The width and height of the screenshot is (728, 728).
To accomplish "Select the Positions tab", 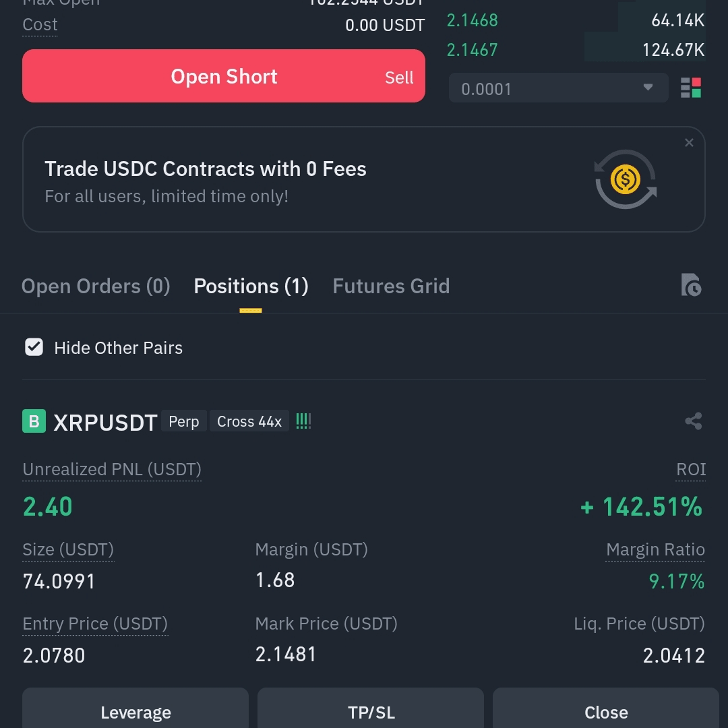I will point(251,286).
